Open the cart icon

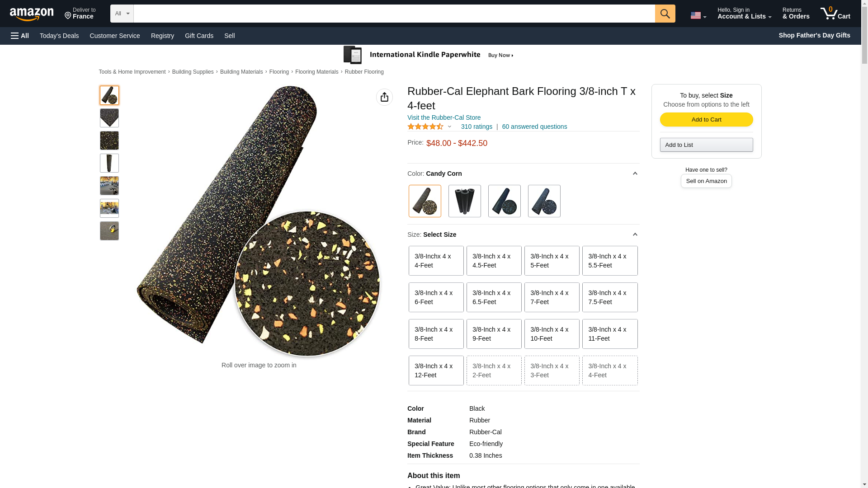click(x=835, y=14)
